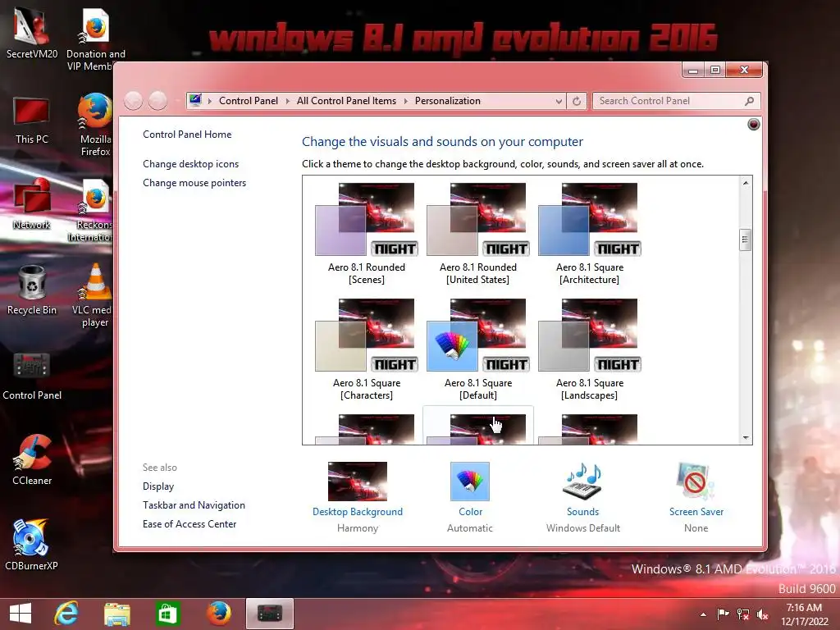Select This PC desktop icon
Screen dimensions: 840x630
click(x=32, y=121)
